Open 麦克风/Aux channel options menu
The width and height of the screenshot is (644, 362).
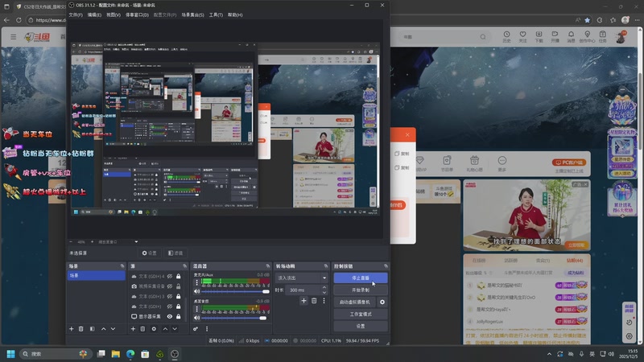196,282
